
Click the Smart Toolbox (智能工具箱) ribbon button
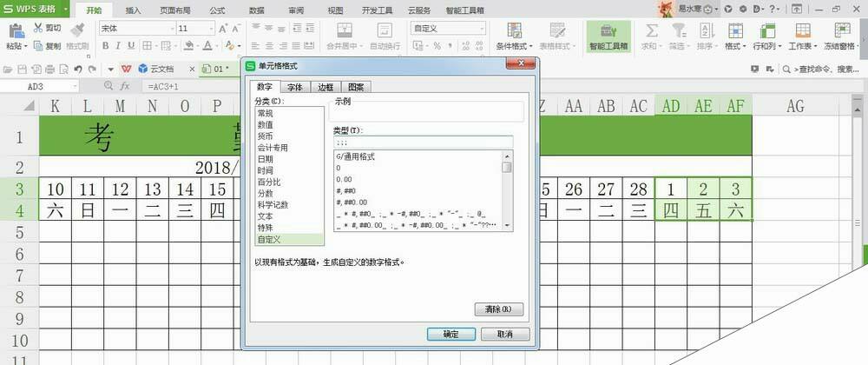[608, 36]
